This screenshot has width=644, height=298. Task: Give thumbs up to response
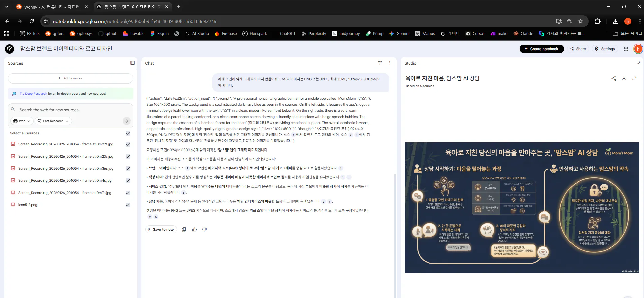point(195,229)
